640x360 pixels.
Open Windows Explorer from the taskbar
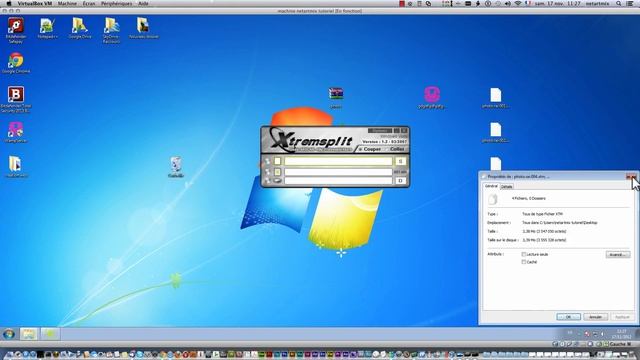(29, 334)
